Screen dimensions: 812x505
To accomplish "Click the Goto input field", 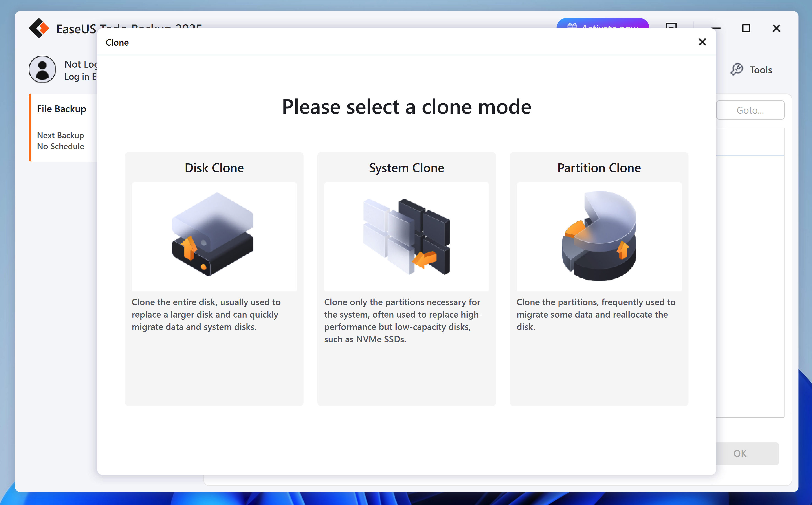I will [750, 110].
